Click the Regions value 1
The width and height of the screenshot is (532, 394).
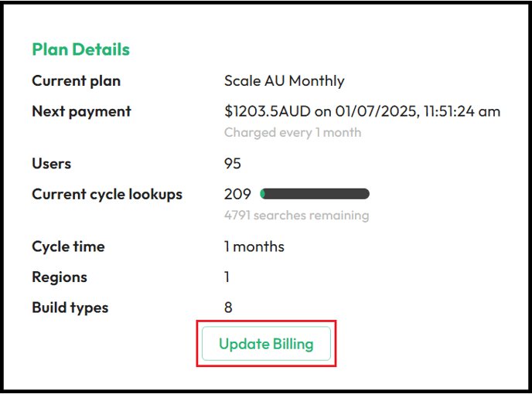coord(227,277)
